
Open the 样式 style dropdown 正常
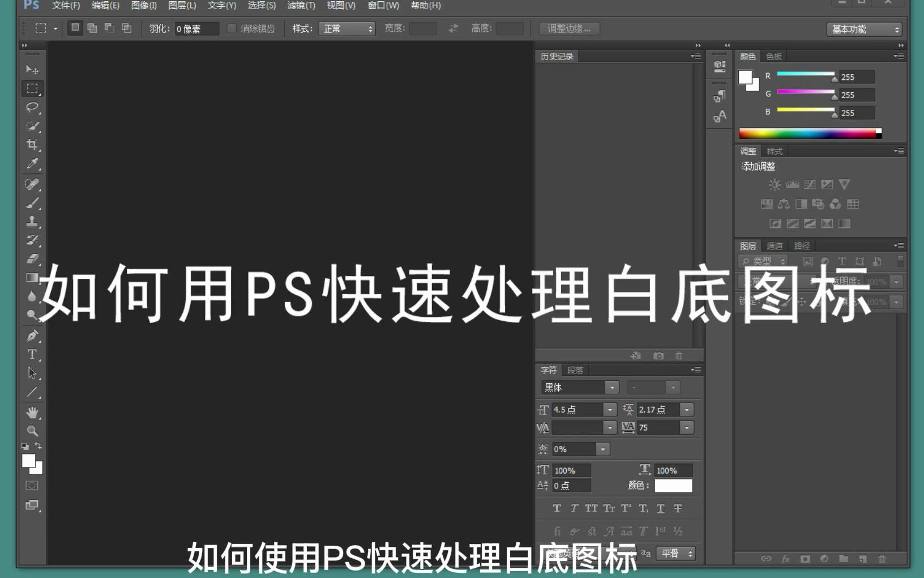click(347, 29)
